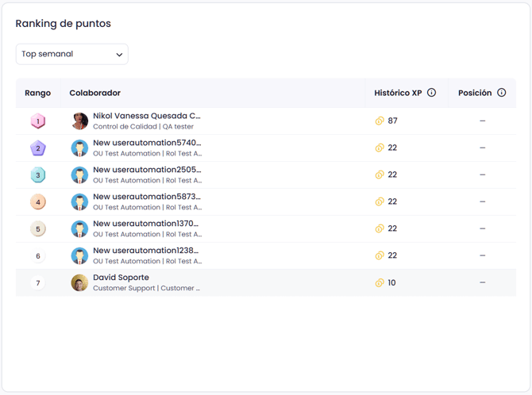Click the coin icon beside 87 XP

(x=380, y=121)
